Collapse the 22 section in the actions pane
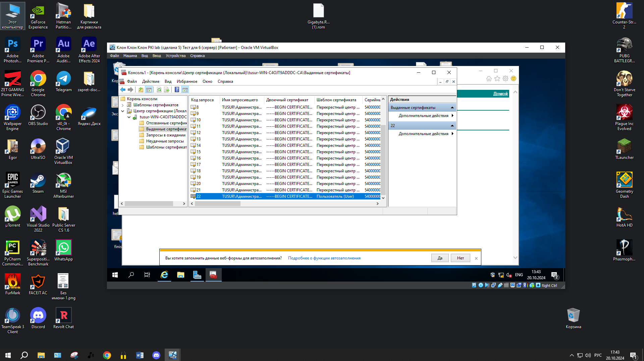The image size is (644, 361). pos(452,126)
